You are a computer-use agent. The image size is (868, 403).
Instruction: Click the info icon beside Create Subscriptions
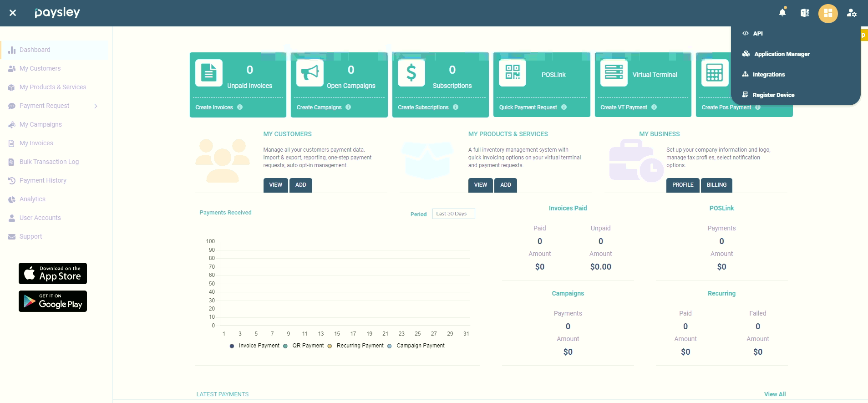[x=456, y=107]
